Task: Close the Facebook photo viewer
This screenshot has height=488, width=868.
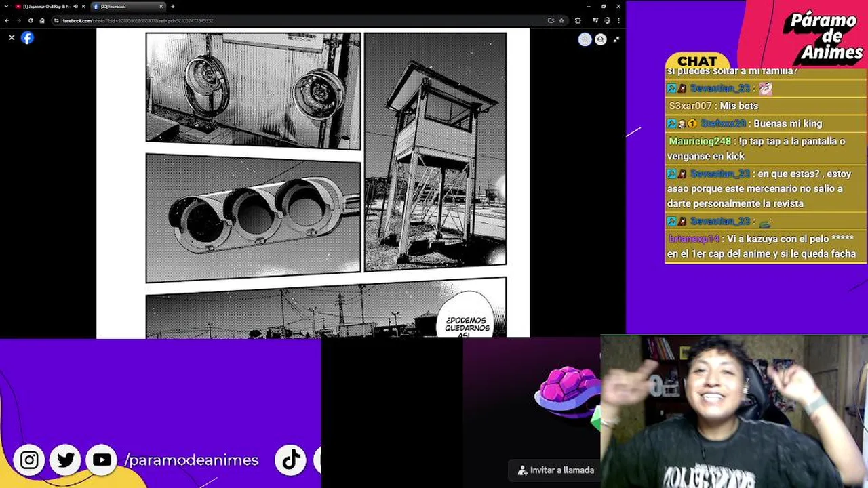Action: click(12, 38)
